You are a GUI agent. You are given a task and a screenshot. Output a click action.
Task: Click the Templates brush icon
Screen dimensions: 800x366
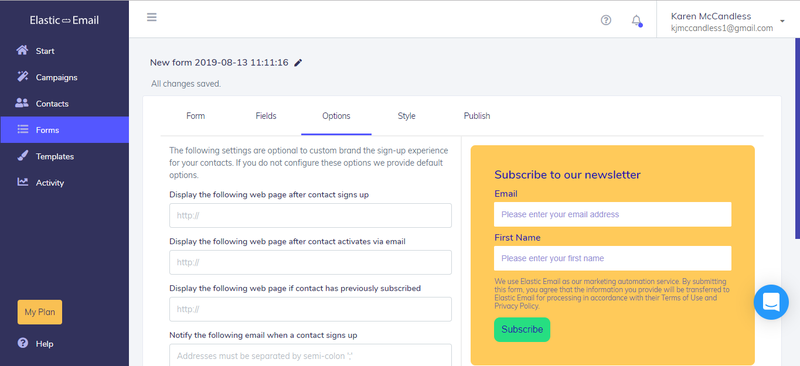click(x=22, y=156)
